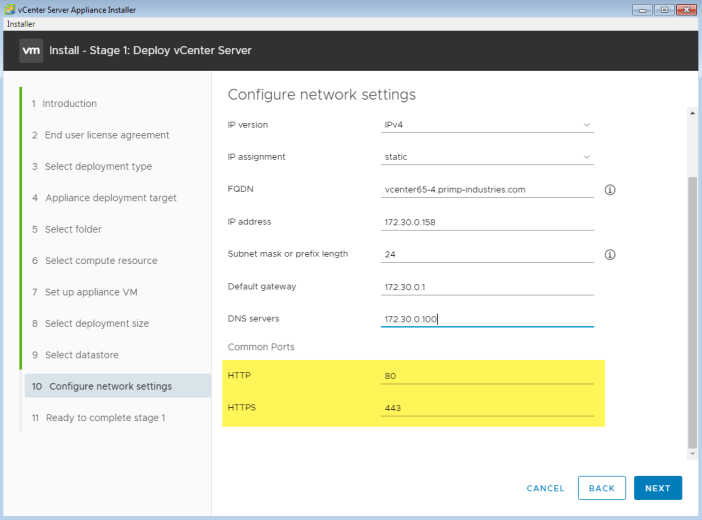Go to Select compute resource step
Viewport: 702px width, 520px height.
94,260
